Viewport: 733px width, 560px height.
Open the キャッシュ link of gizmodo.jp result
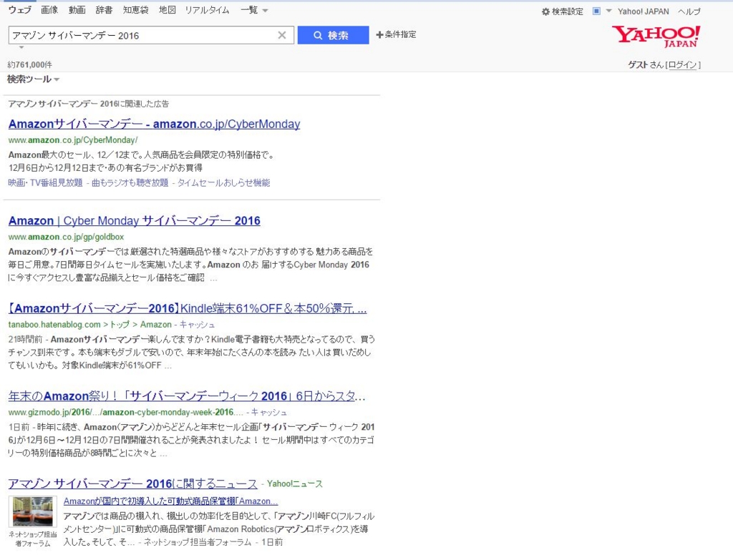click(x=269, y=412)
